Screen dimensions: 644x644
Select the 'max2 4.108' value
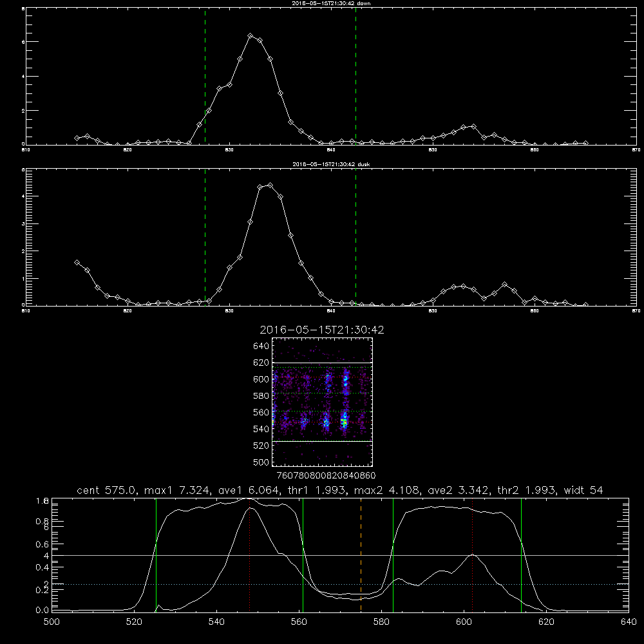387,490
